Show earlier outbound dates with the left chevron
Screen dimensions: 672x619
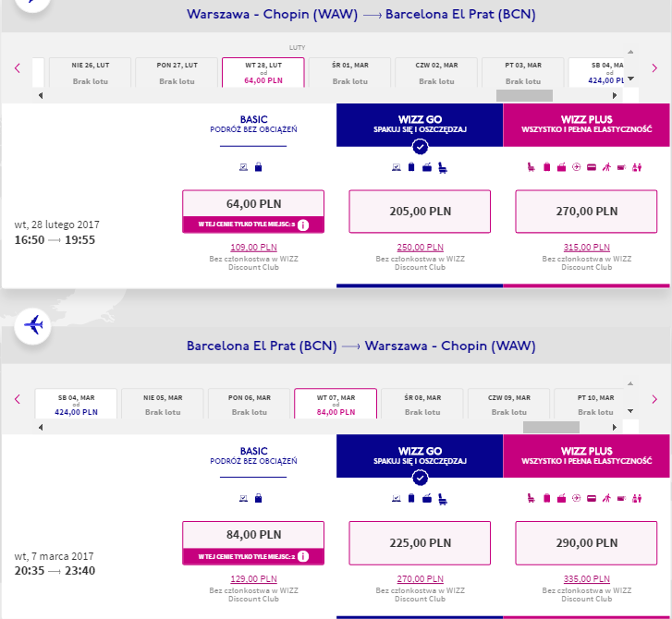point(18,68)
